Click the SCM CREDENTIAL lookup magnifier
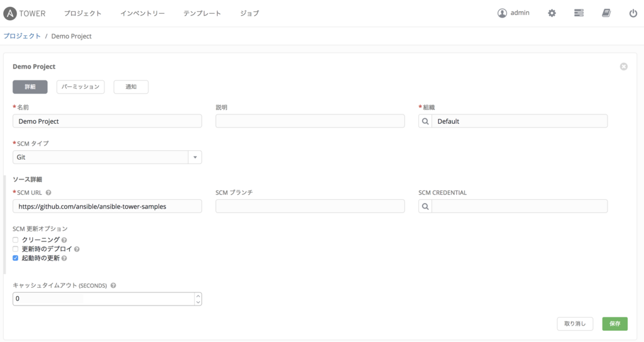Image resolution: width=644 pixels, height=342 pixels. [x=425, y=206]
